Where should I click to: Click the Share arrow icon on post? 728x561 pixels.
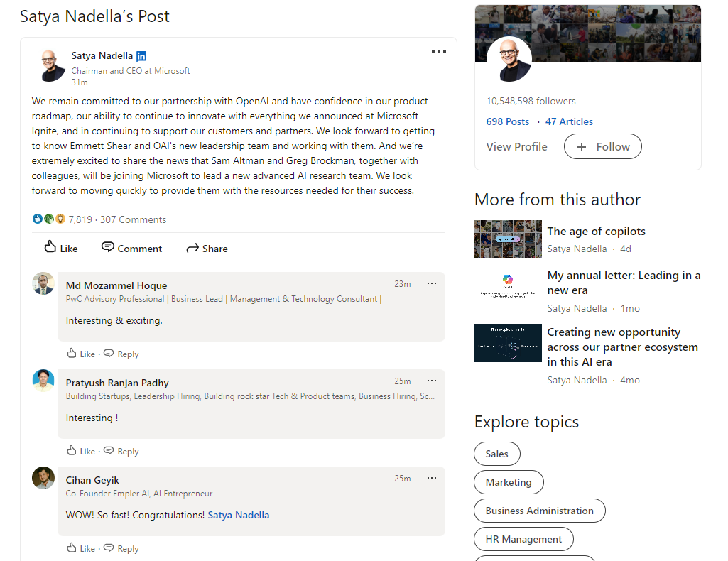192,249
